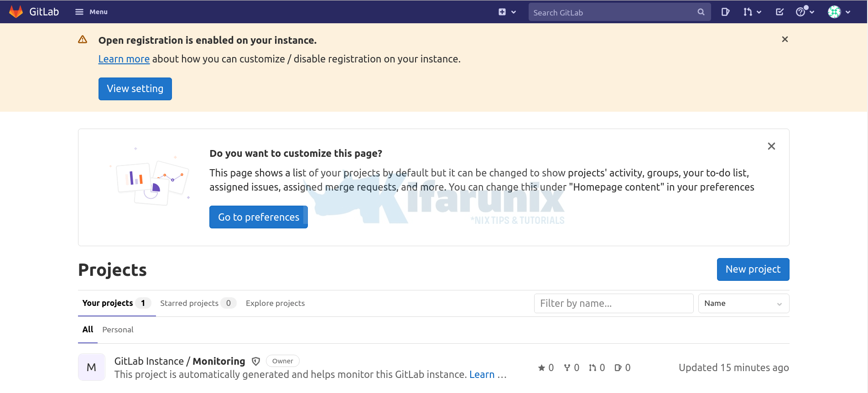
Task: Click the customize page illustration
Action: tap(150, 176)
